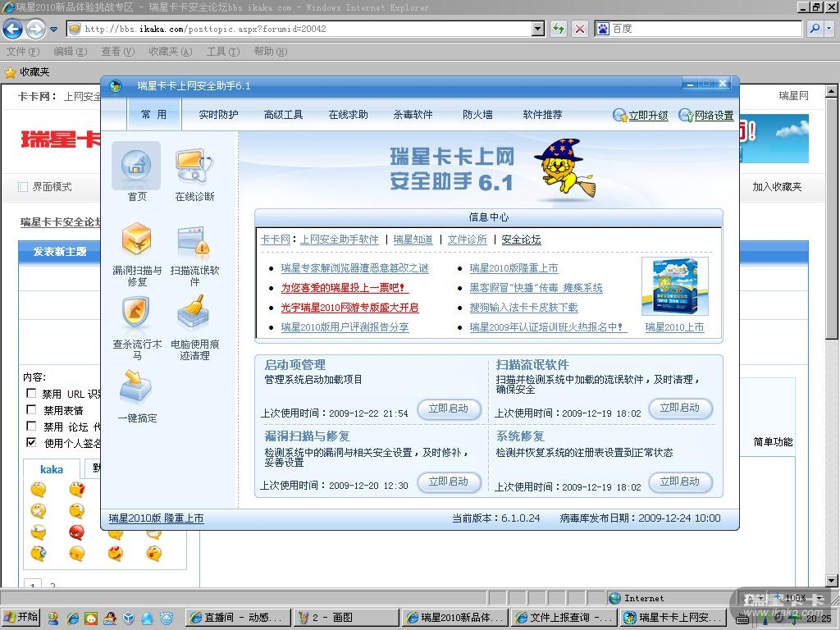The width and height of the screenshot is (840, 630).
Task: Open the 电脑使用痕迹清理 broom icon
Action: coord(194,313)
